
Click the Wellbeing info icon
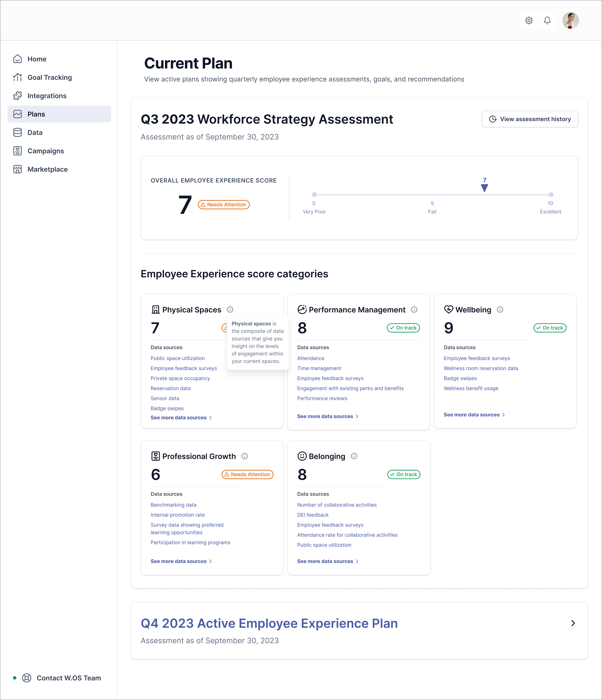pyautogui.click(x=500, y=309)
